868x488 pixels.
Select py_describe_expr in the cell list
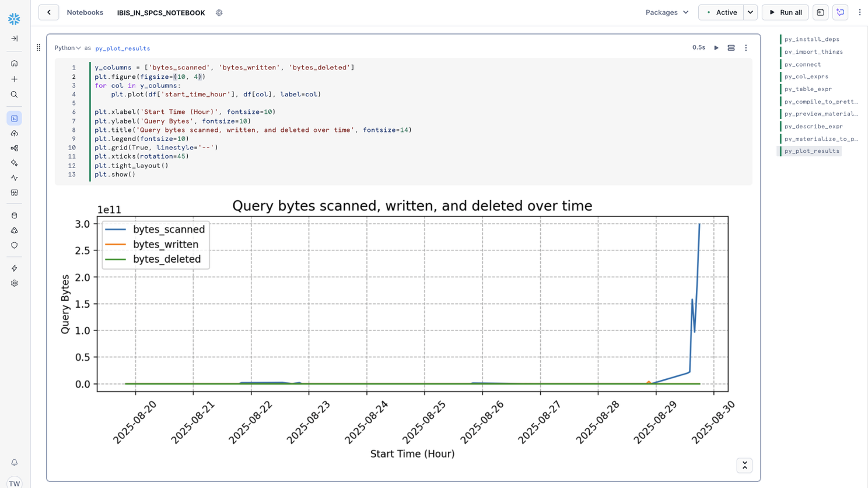[x=813, y=126]
